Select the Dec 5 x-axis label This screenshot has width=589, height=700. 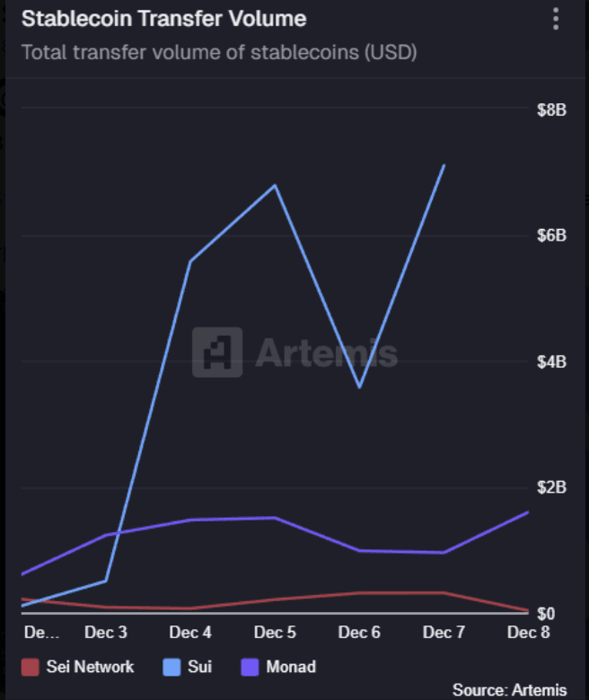tap(275, 633)
